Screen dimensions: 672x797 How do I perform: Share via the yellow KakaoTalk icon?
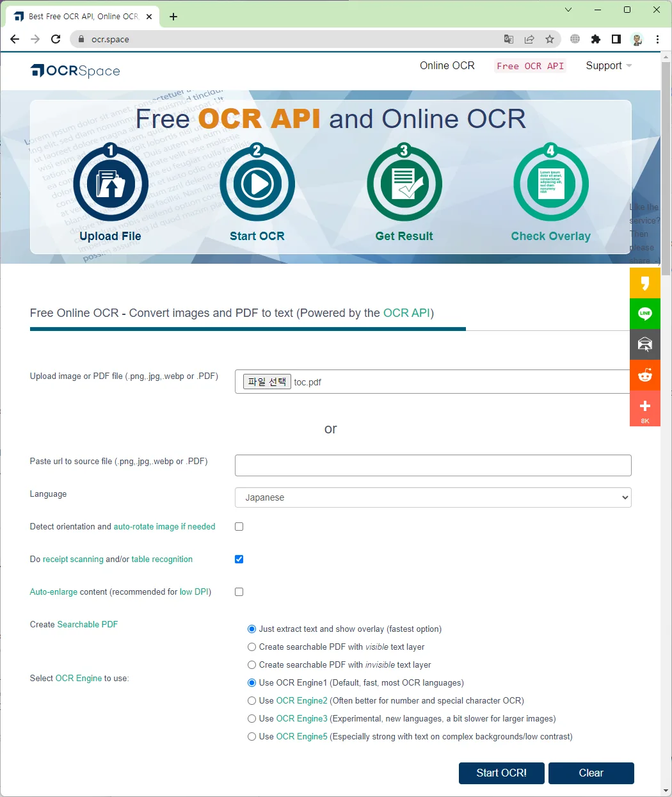coord(645,283)
